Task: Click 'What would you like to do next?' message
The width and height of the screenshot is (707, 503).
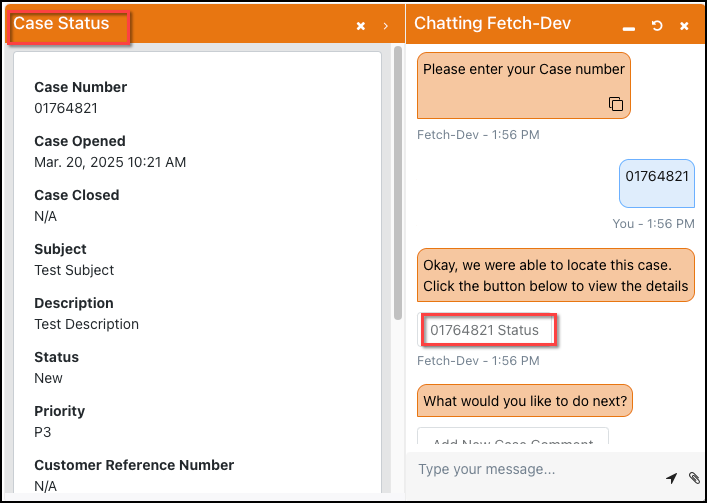Action: coord(525,401)
